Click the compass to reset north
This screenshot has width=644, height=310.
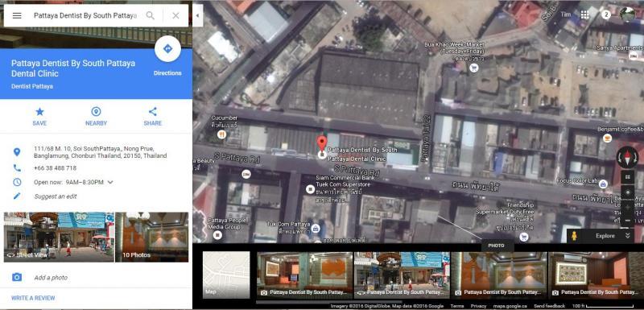[x=627, y=157]
